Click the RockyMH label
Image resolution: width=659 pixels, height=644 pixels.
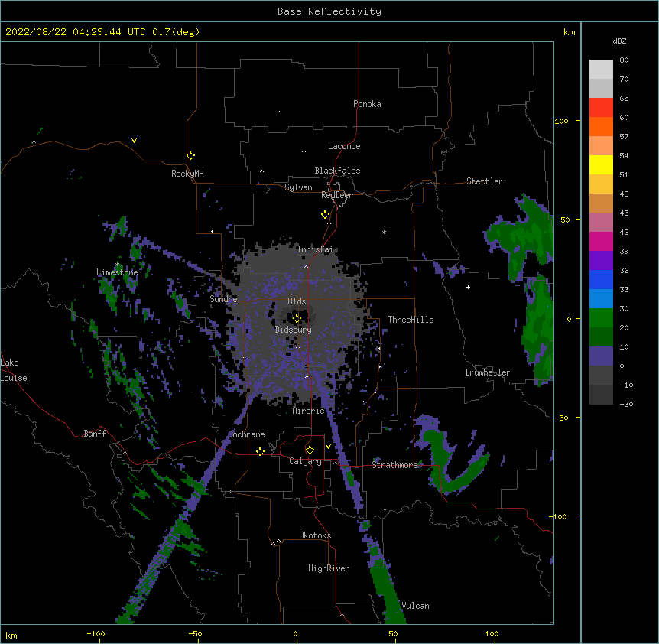tap(187, 174)
